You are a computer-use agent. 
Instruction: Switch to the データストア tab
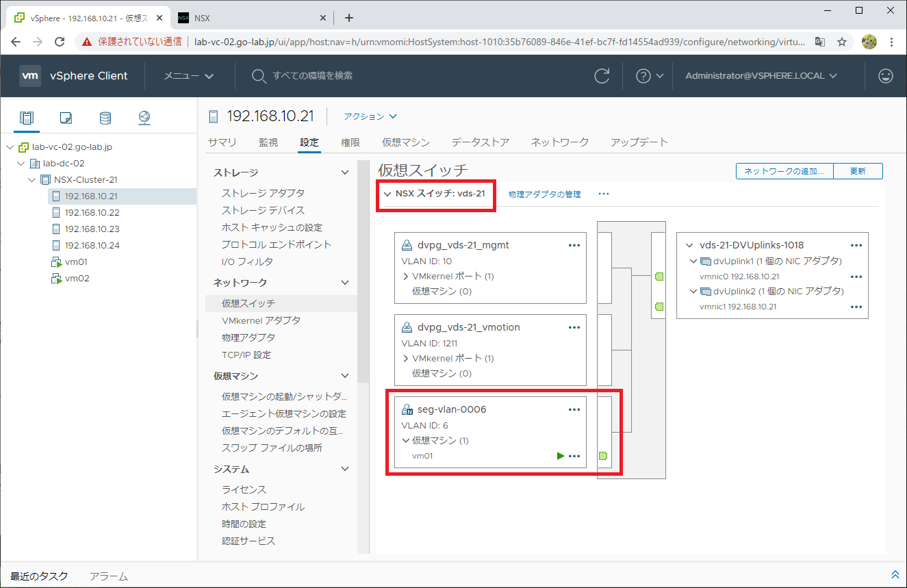(481, 142)
